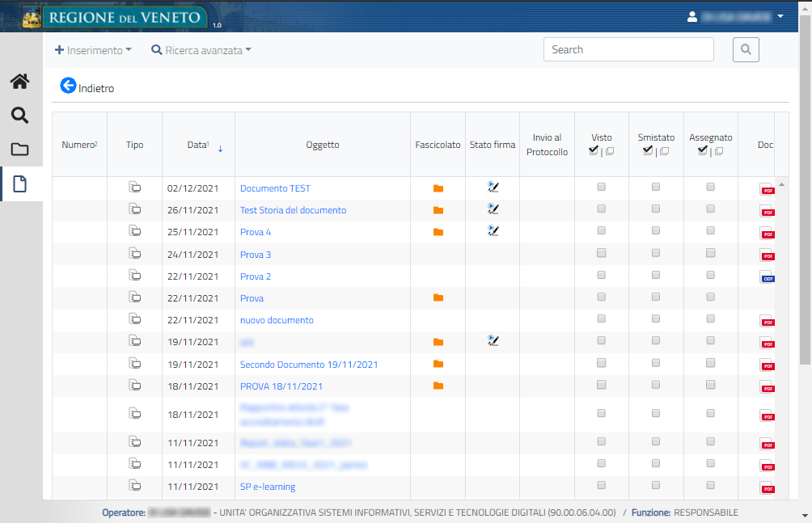This screenshot has width=812, height=523.
Task: Open the Prova 2 document link
Action: [x=256, y=276]
